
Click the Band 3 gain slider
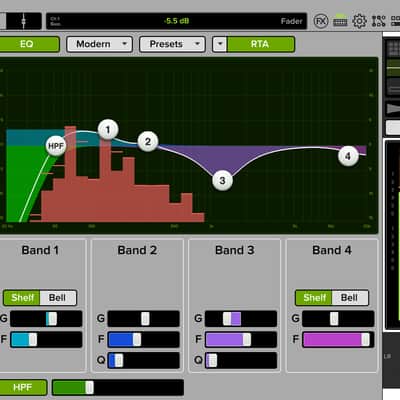[241, 319]
